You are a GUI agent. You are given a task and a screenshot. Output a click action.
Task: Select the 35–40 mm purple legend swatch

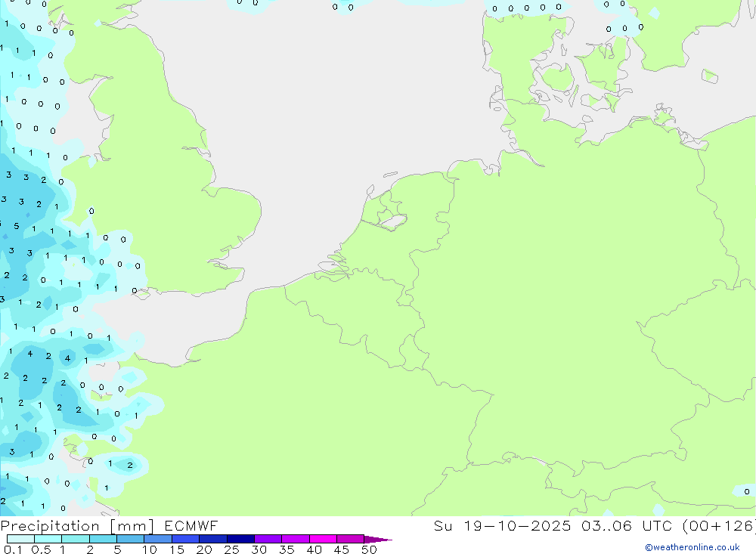[296, 539]
